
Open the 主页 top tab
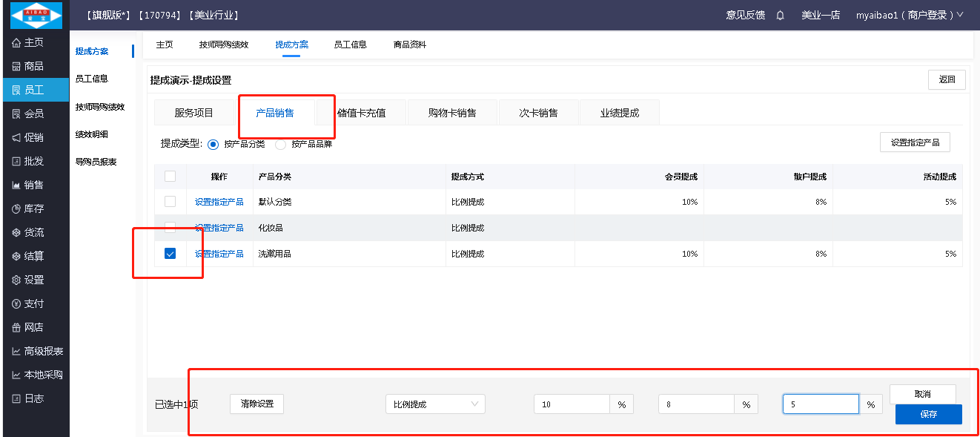[x=165, y=45]
